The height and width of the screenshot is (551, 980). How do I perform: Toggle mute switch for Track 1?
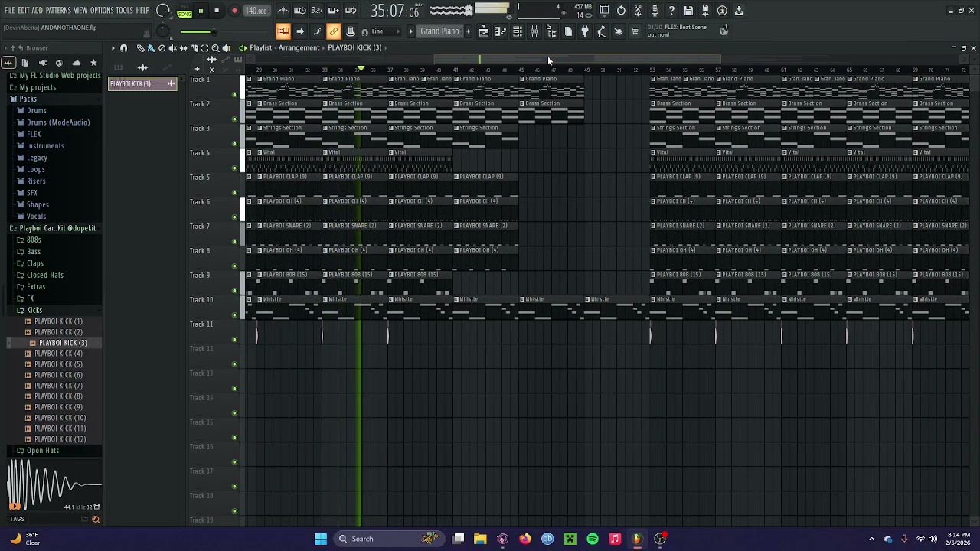click(234, 95)
